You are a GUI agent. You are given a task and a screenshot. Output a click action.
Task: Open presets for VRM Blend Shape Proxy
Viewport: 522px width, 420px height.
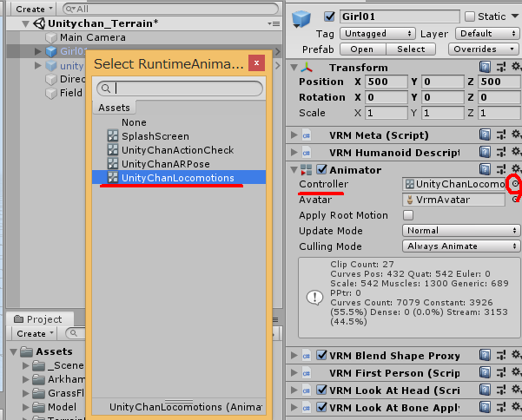501,356
